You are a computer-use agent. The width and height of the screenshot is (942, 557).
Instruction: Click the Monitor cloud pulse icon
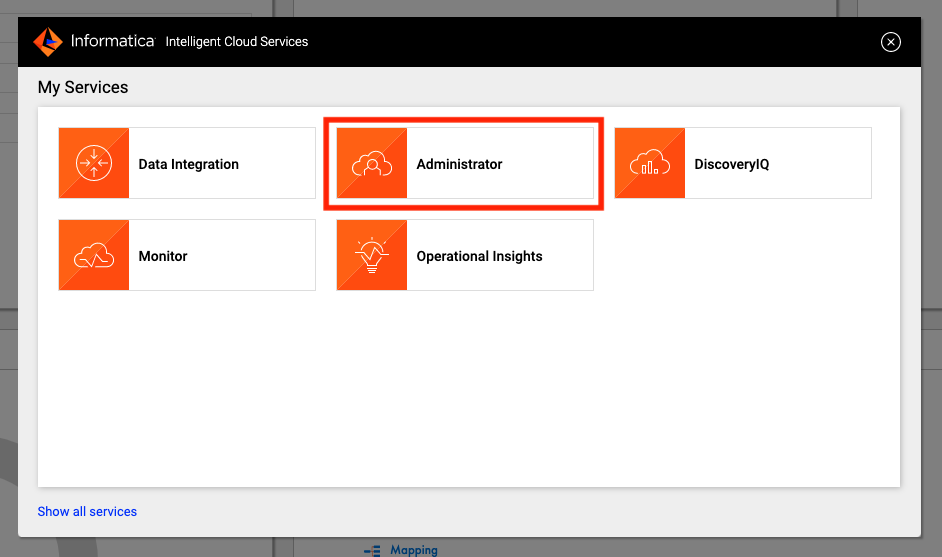[94, 255]
